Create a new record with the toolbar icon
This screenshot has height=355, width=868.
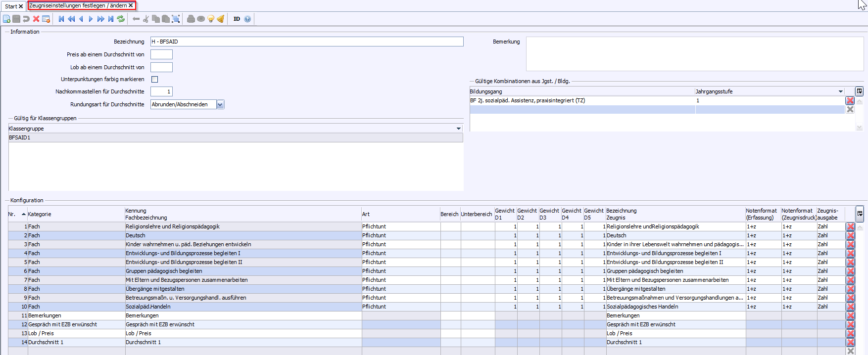click(6, 19)
